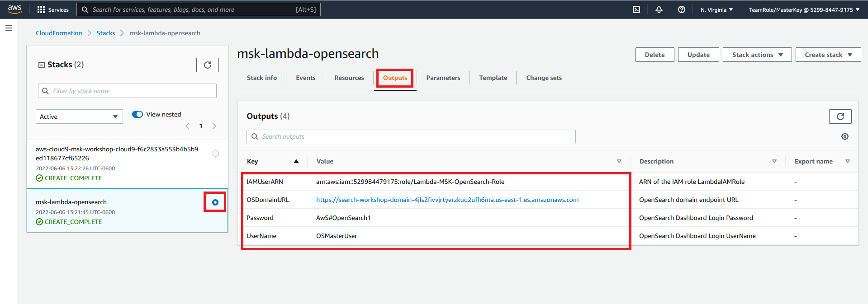
Task: Refresh the Stacks list
Action: point(208,65)
